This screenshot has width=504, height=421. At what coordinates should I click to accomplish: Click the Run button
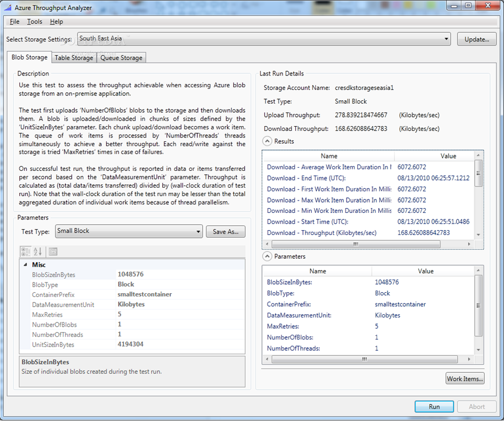pos(434,406)
